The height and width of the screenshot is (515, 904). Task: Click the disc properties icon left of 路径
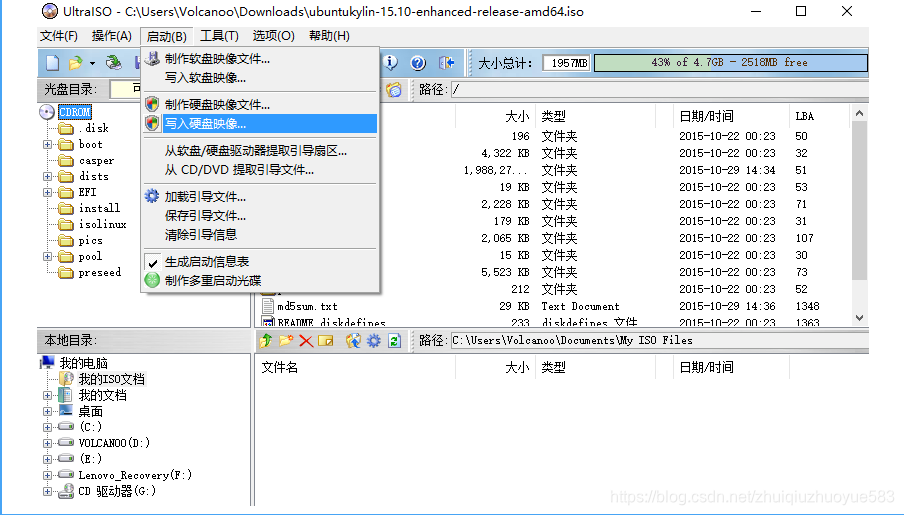click(x=394, y=90)
